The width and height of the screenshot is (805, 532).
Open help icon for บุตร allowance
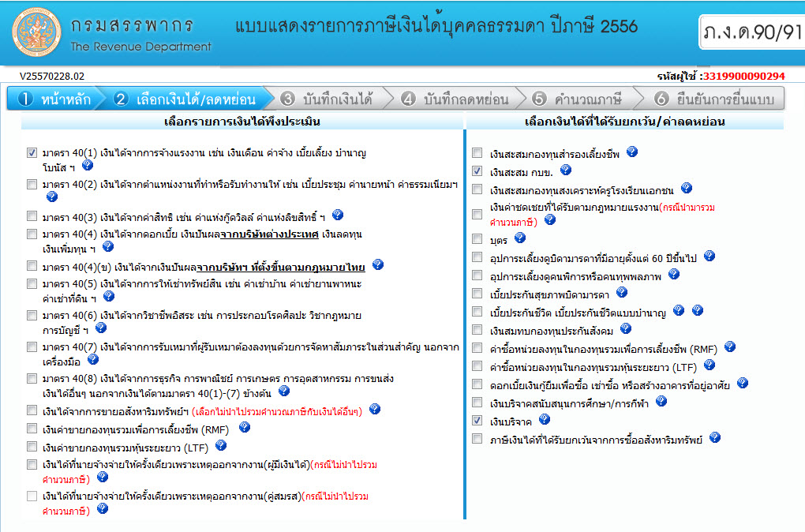pyautogui.click(x=520, y=238)
